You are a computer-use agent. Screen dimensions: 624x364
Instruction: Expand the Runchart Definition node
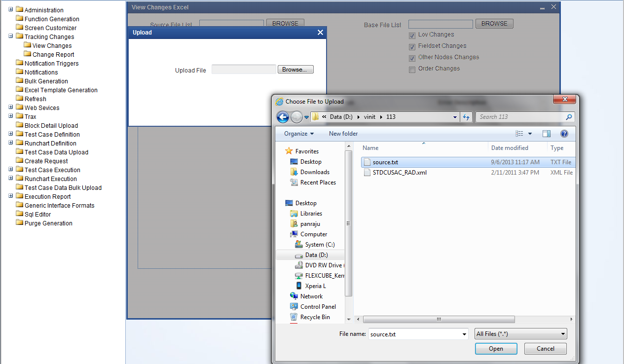point(11,143)
